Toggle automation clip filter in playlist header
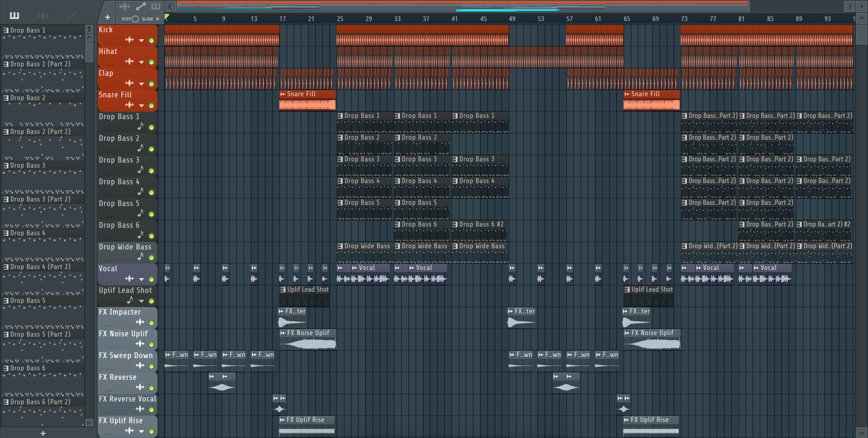 [x=141, y=6]
